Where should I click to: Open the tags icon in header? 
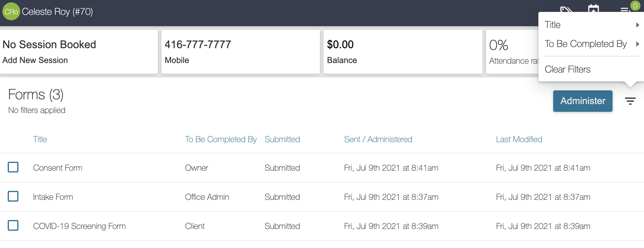[x=566, y=9]
